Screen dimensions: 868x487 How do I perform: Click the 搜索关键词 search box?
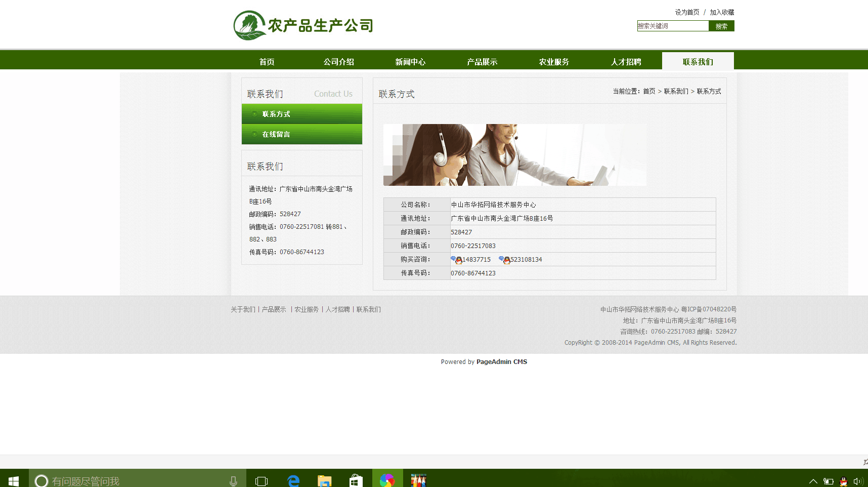point(673,26)
